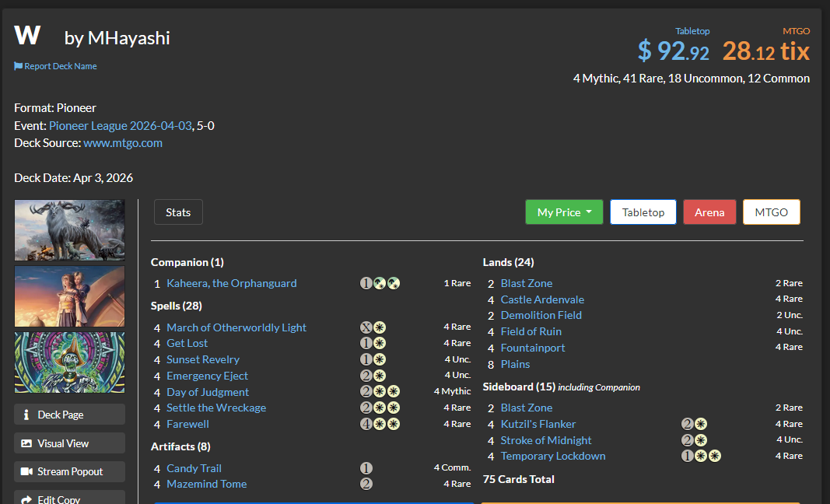Open the Kutzil's Flanker card link
The height and width of the screenshot is (504, 830).
point(538,424)
